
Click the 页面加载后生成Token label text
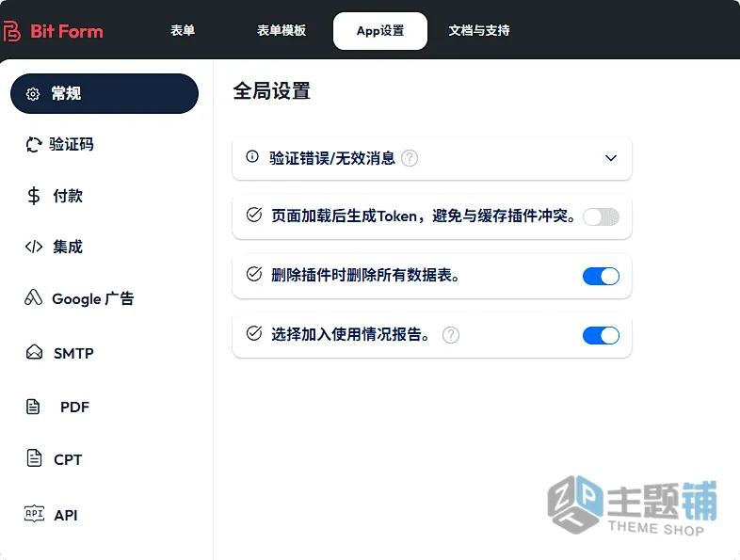[x=424, y=216]
